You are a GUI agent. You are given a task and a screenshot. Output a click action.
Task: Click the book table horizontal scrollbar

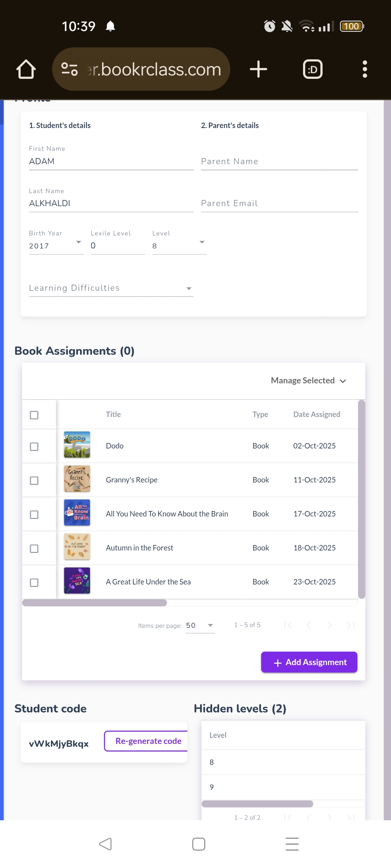(94, 603)
